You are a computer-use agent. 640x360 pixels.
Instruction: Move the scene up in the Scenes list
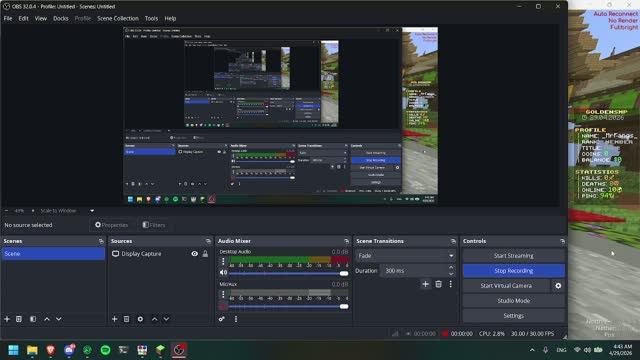(47, 319)
